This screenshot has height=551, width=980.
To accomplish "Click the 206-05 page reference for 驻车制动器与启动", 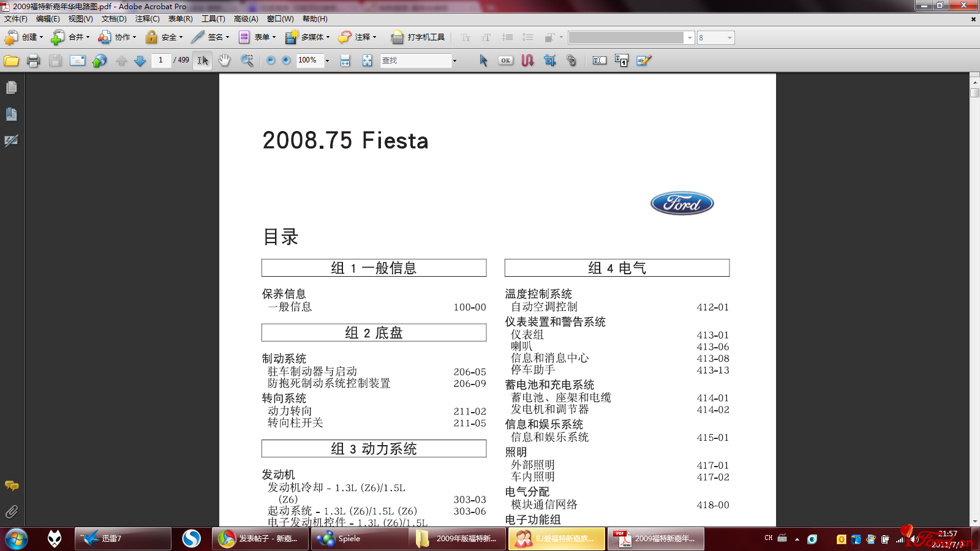I will tap(470, 372).
